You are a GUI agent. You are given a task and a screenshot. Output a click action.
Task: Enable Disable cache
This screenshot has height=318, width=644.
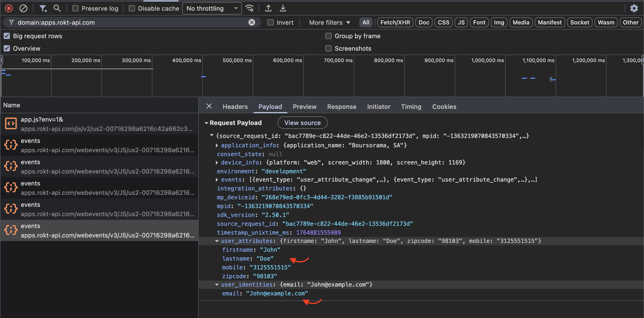(132, 8)
